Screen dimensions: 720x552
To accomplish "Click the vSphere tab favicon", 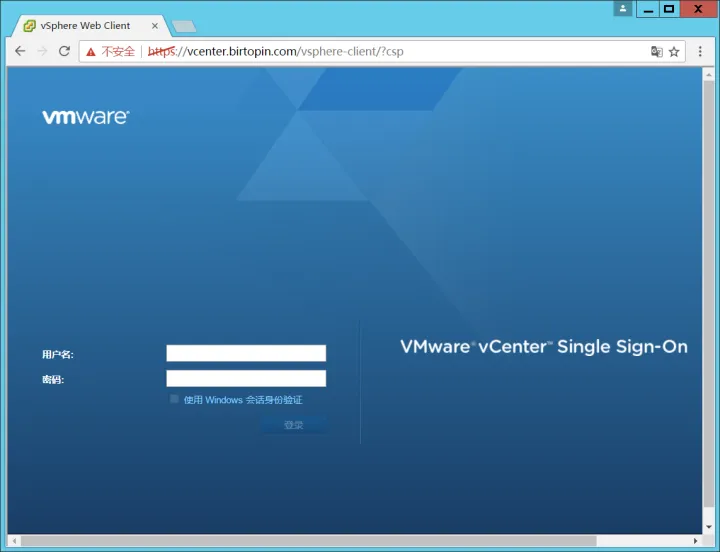I will [29, 26].
